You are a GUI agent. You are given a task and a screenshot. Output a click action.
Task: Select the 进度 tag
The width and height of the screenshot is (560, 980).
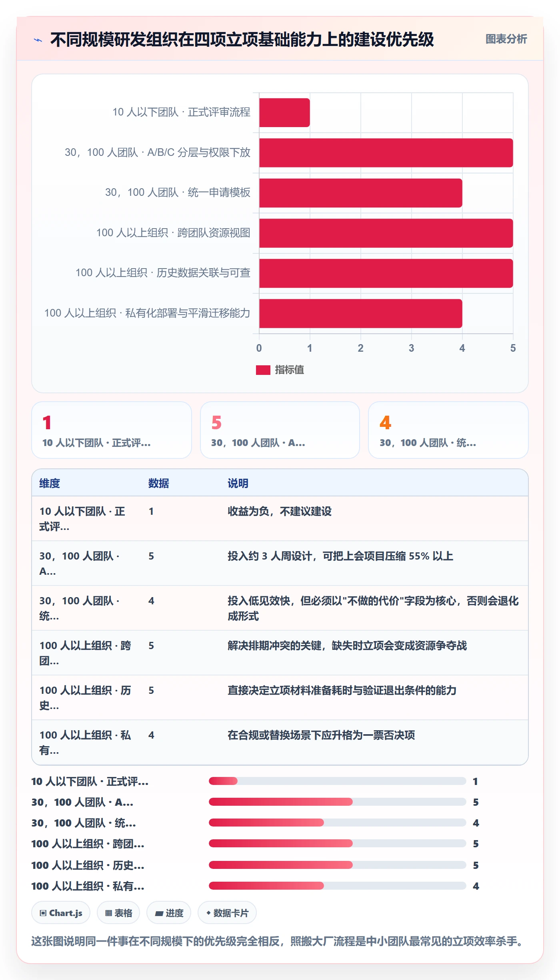pyautogui.click(x=169, y=913)
